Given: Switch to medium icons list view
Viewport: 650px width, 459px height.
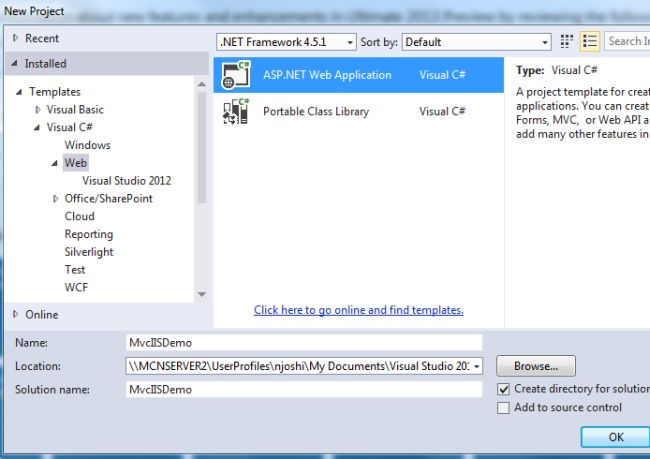Looking at the screenshot, I should click(x=589, y=41).
